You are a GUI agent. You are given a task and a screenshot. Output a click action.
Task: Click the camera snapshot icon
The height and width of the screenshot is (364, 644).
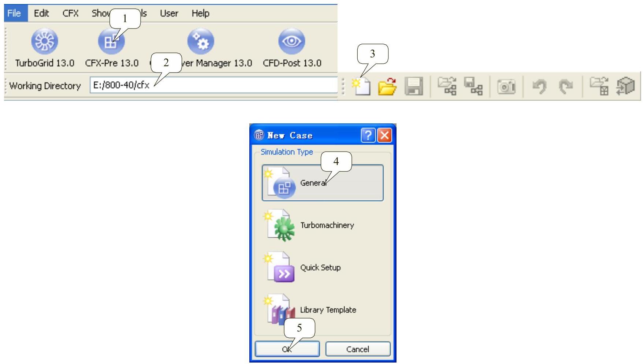pyautogui.click(x=506, y=86)
